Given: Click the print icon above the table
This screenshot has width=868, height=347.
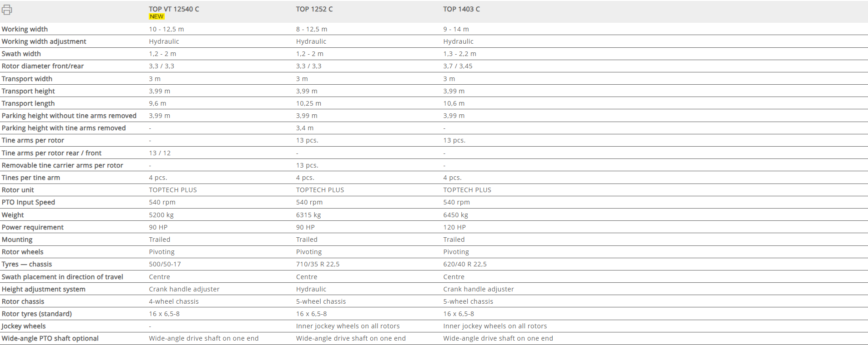Looking at the screenshot, I should pyautogui.click(x=7, y=10).
